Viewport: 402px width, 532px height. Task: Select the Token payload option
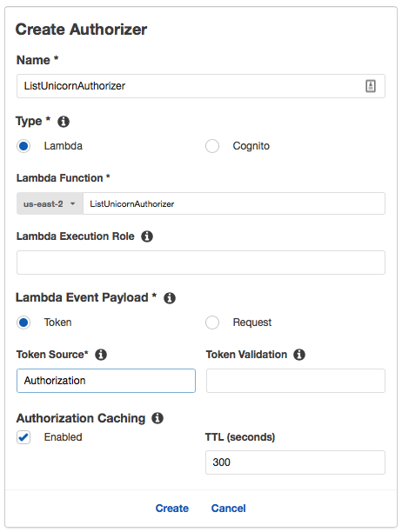[23, 323]
